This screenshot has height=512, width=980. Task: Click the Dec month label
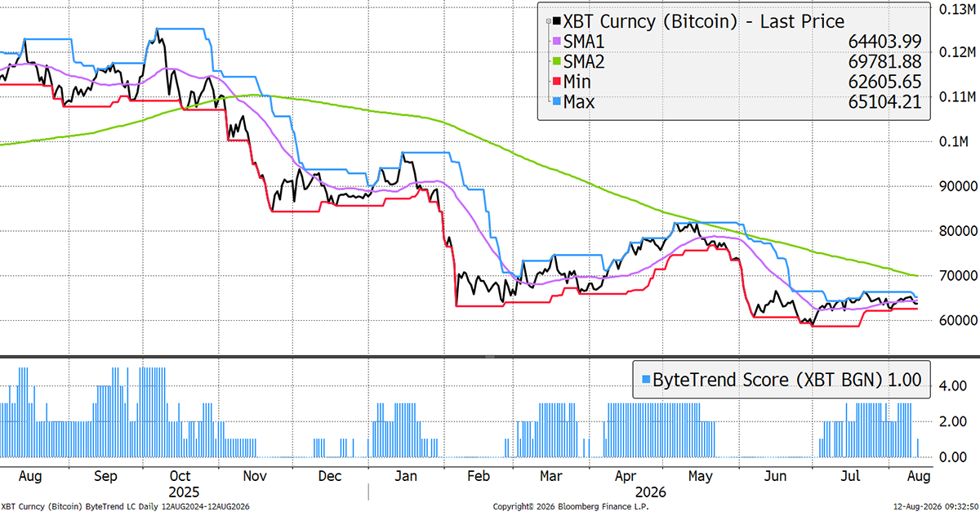(x=330, y=475)
